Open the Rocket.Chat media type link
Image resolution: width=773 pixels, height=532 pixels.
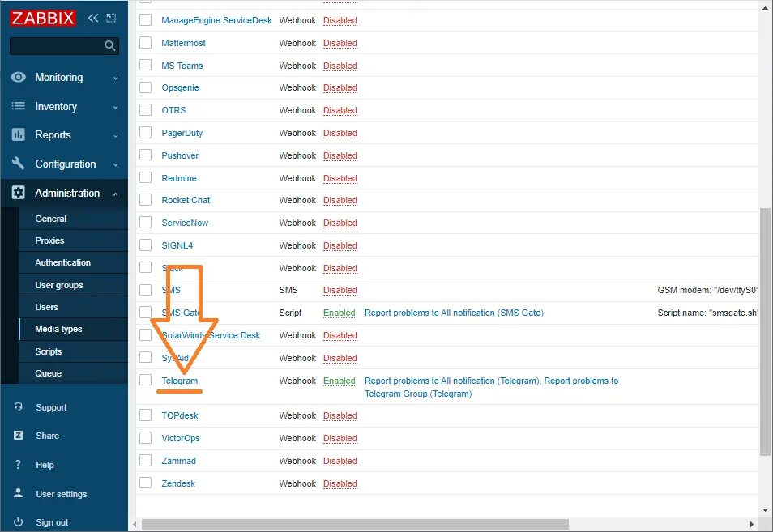[x=186, y=200]
